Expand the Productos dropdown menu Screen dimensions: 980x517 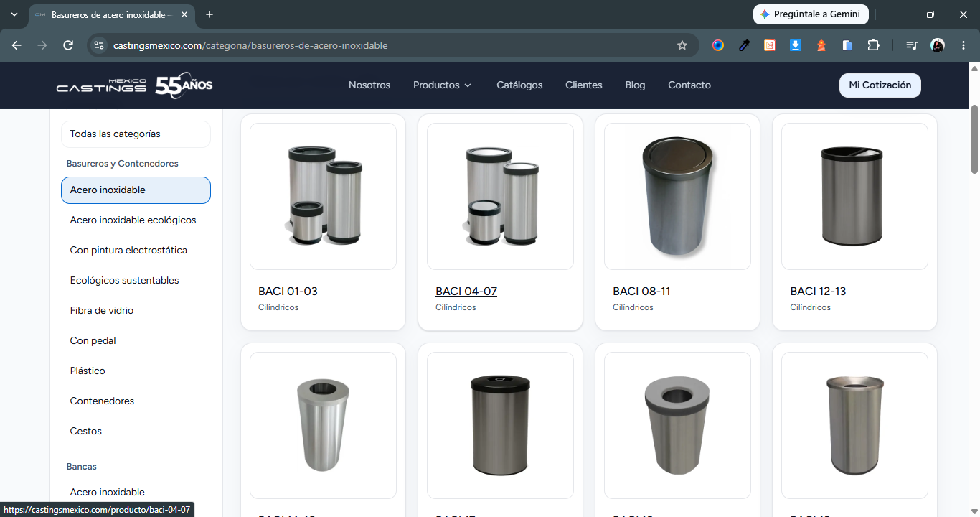(x=443, y=85)
